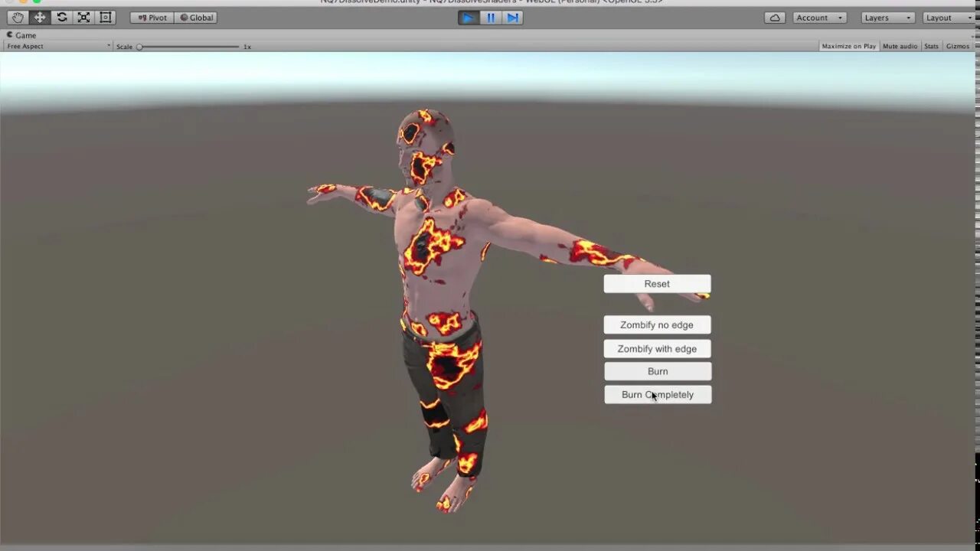Pause the running game
This screenshot has width=980, height=551.
click(x=491, y=18)
